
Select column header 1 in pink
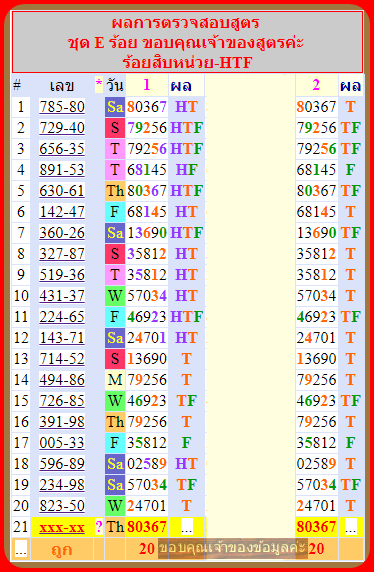click(147, 85)
